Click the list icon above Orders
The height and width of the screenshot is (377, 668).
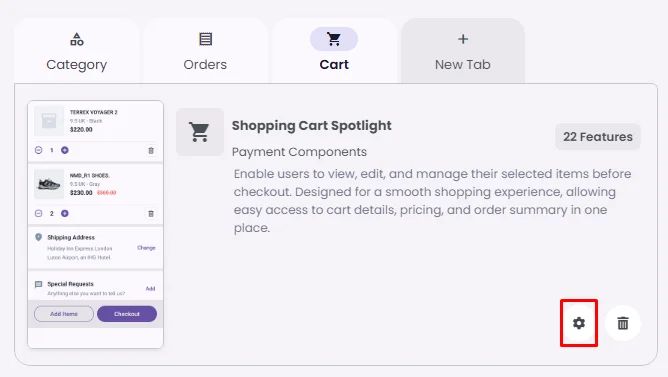(x=205, y=39)
